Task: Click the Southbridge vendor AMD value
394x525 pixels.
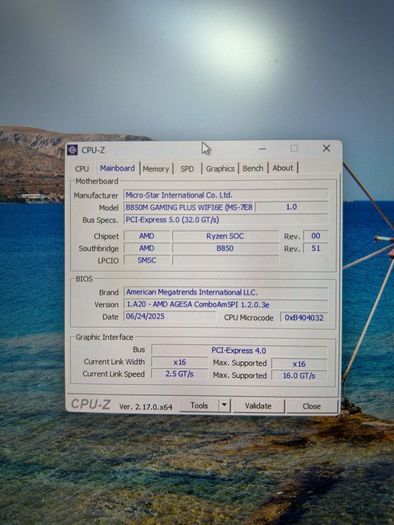Action: click(147, 248)
